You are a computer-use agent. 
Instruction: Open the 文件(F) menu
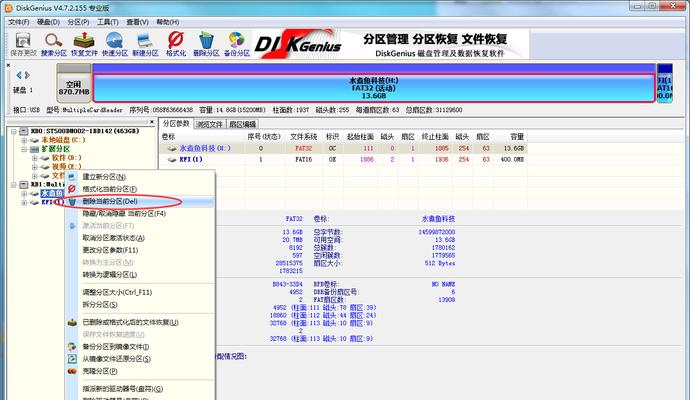(x=18, y=22)
